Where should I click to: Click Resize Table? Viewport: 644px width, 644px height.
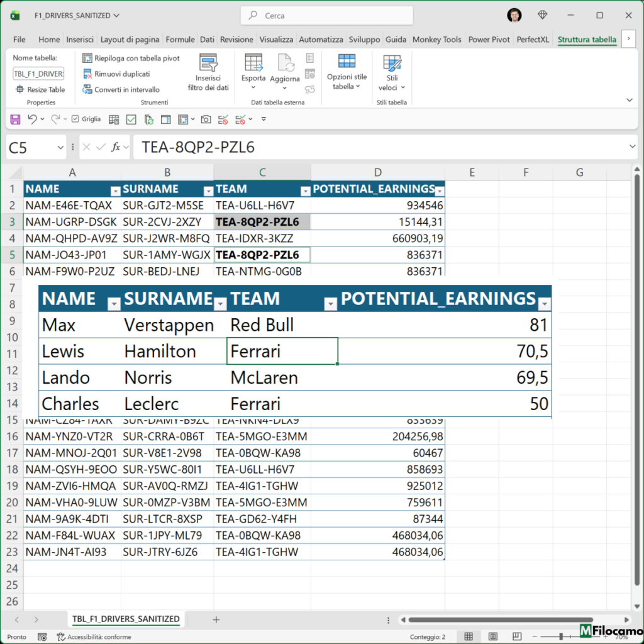click(x=40, y=89)
